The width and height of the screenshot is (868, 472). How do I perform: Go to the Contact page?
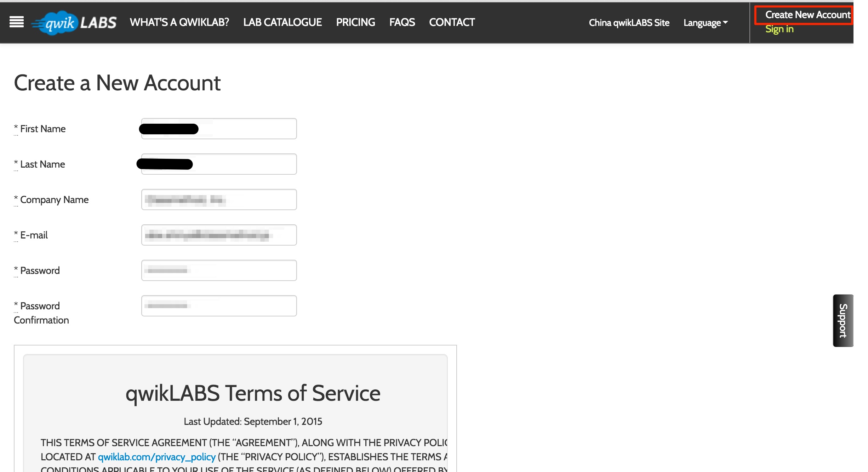pos(452,22)
